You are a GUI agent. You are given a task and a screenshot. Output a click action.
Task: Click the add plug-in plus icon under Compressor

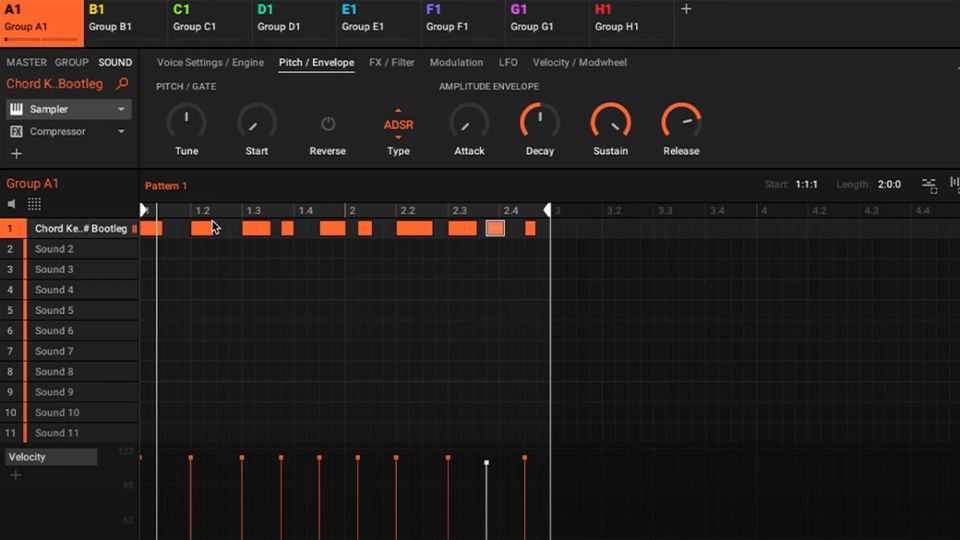click(x=16, y=154)
